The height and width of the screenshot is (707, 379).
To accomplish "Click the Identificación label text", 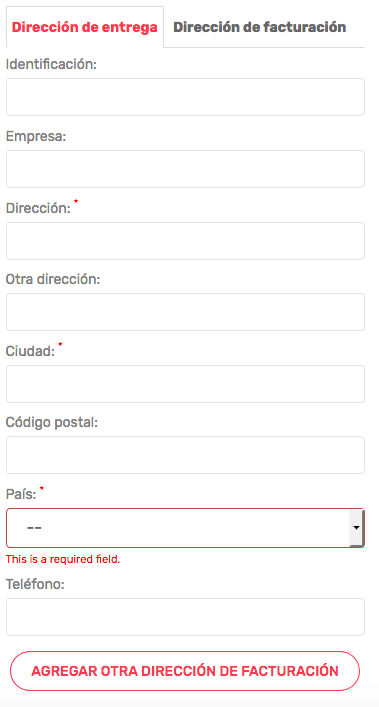I will pos(51,64).
